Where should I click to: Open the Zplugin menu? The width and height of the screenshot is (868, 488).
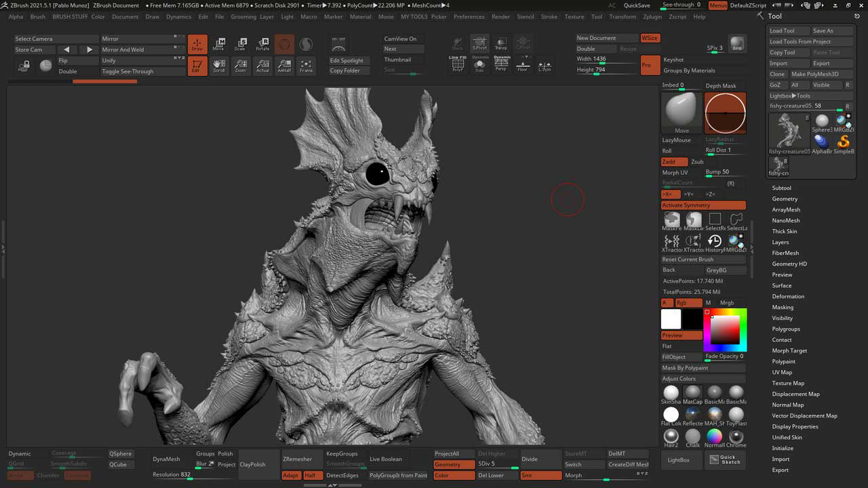click(652, 16)
